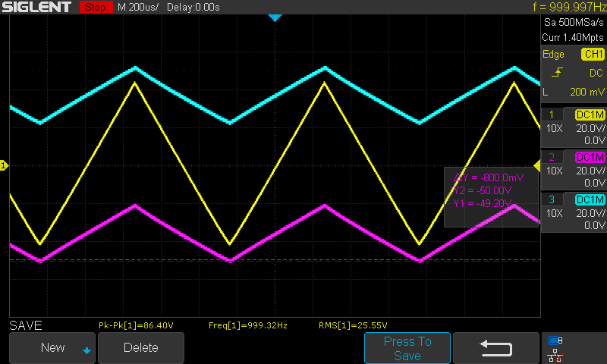Click the yellow channel 1 ground marker
This screenshot has width=607, height=364.
pos(4,165)
